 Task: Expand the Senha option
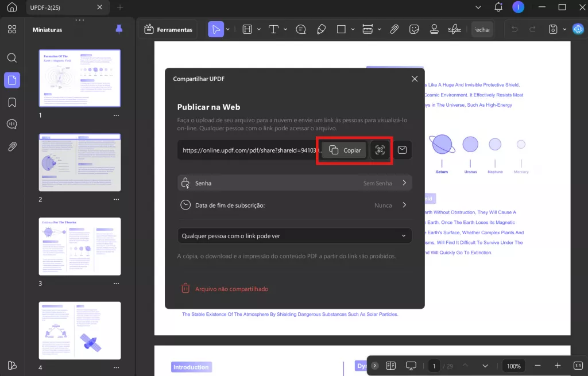(294, 183)
